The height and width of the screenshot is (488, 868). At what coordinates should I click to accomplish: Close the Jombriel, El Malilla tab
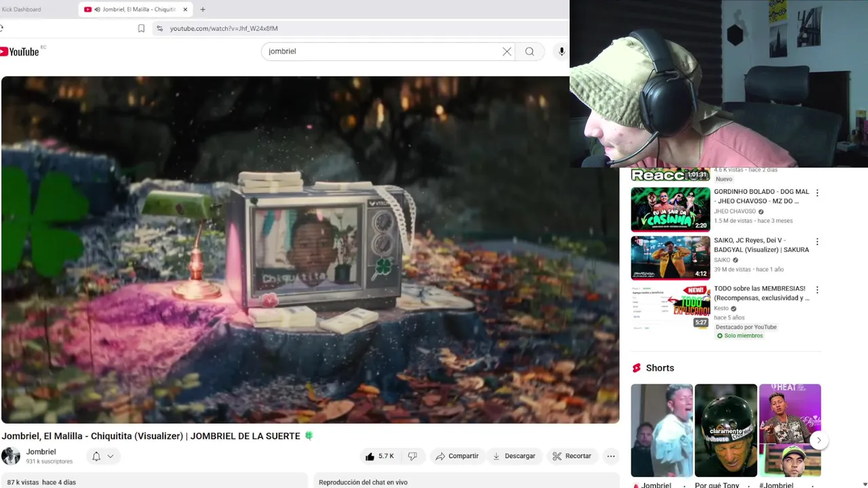(186, 9)
